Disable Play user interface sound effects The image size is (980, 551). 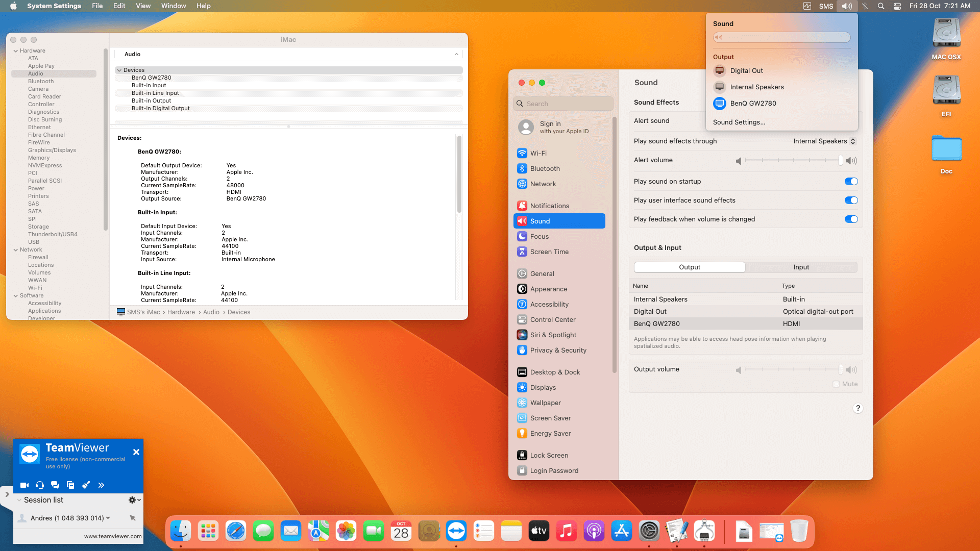[x=851, y=201]
